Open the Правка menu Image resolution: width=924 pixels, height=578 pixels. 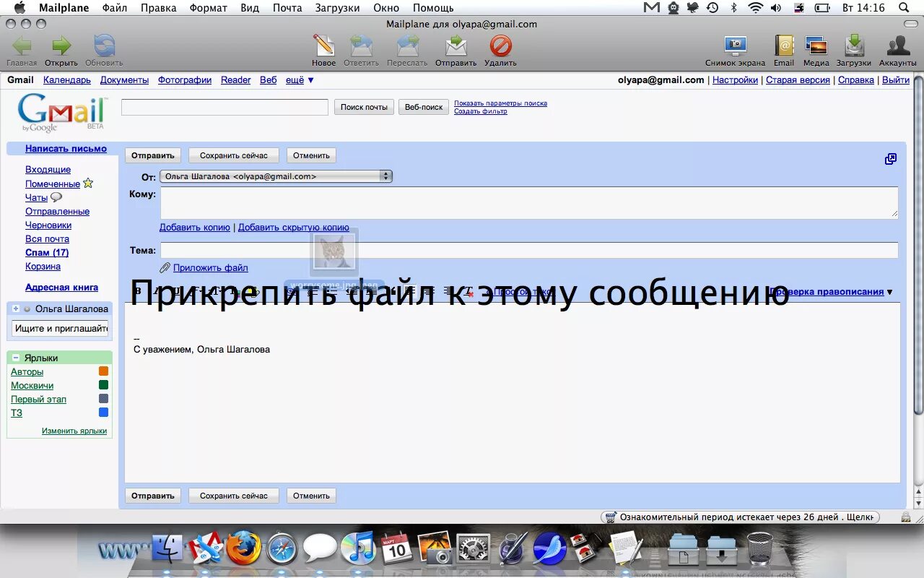pyautogui.click(x=159, y=8)
